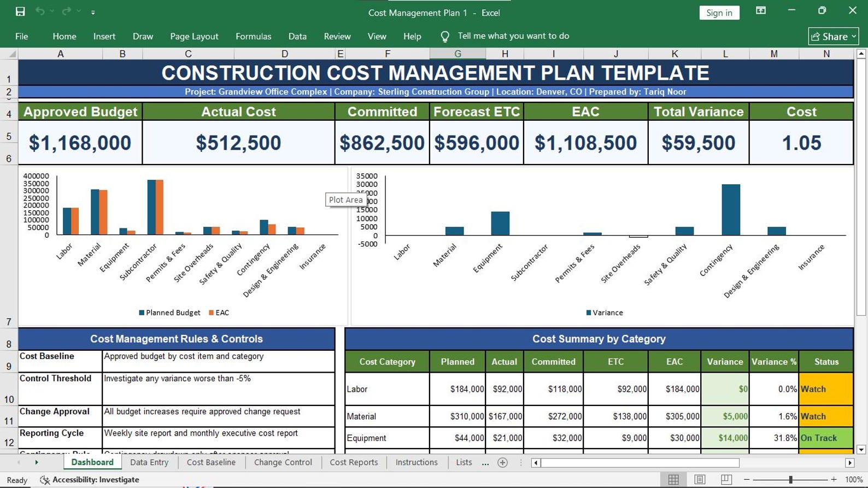Click the EAC orange legend swatch
The width and height of the screenshot is (868, 488).
(212, 313)
